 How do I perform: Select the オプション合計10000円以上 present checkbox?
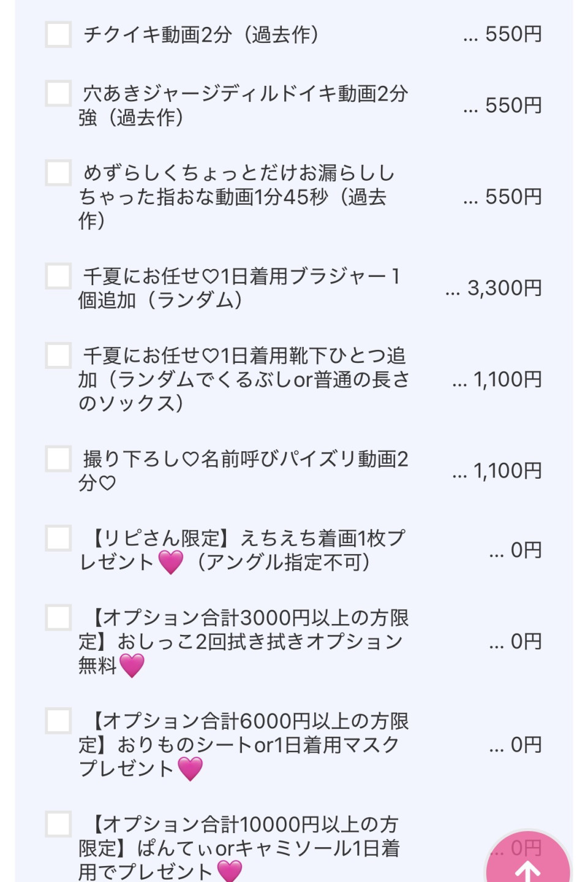[x=59, y=824]
